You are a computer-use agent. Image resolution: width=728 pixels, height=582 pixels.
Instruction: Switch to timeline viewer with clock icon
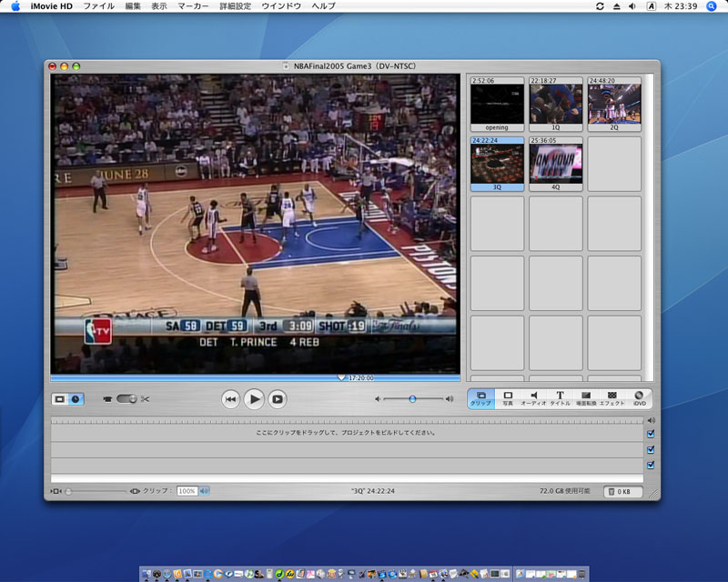click(x=76, y=398)
